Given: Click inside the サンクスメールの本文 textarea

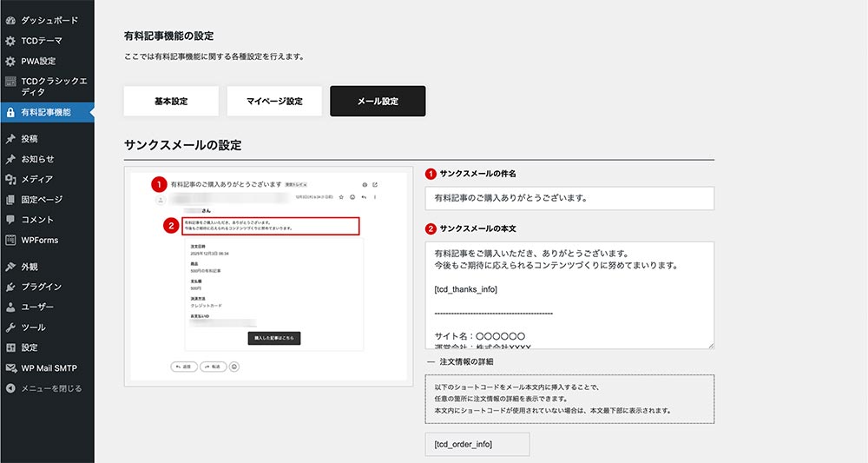Looking at the screenshot, I should click(569, 295).
